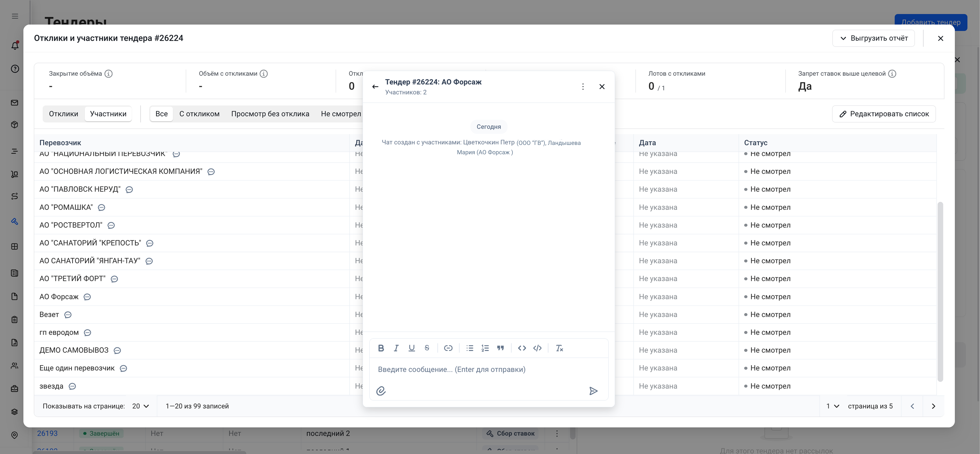This screenshot has width=980, height=454.
Task: Sort by the Статус column header
Action: tap(756, 143)
